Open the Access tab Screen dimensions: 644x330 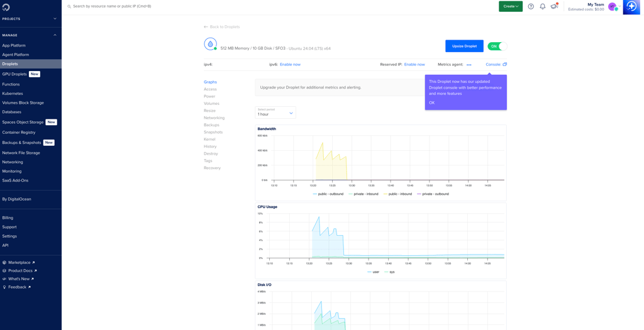(210, 89)
